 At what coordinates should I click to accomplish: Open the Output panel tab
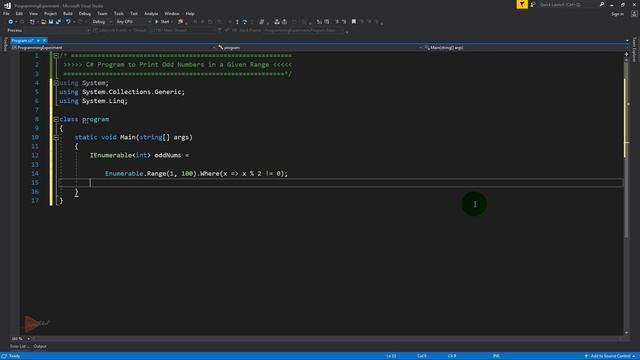(x=40, y=347)
